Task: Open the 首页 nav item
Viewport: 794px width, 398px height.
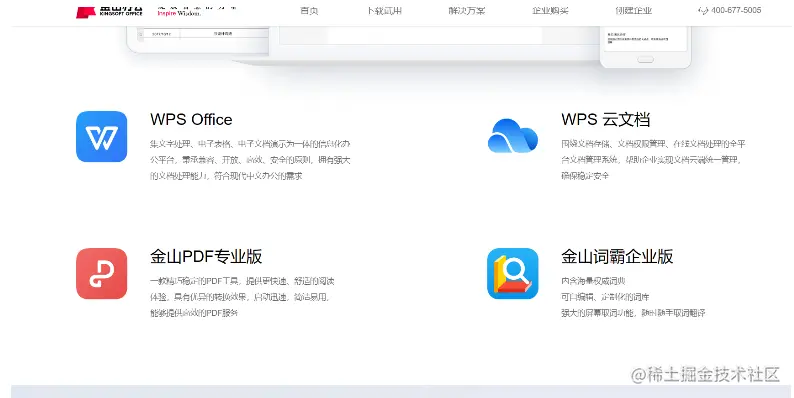Action: point(309,11)
